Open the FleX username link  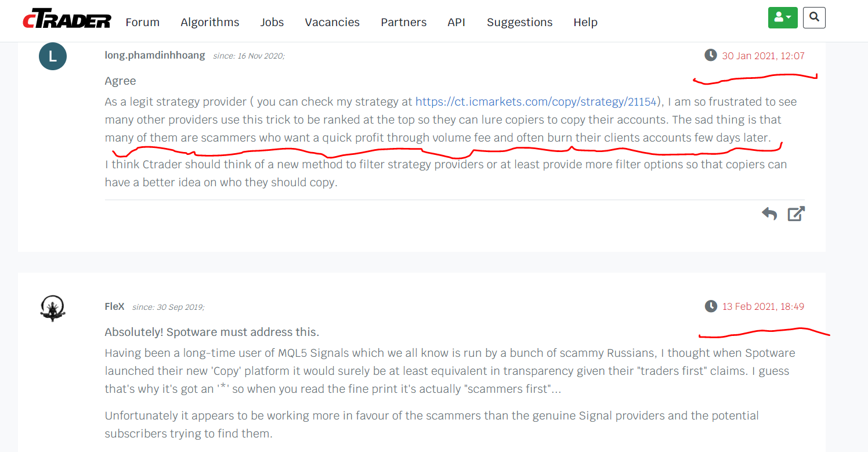pos(114,306)
